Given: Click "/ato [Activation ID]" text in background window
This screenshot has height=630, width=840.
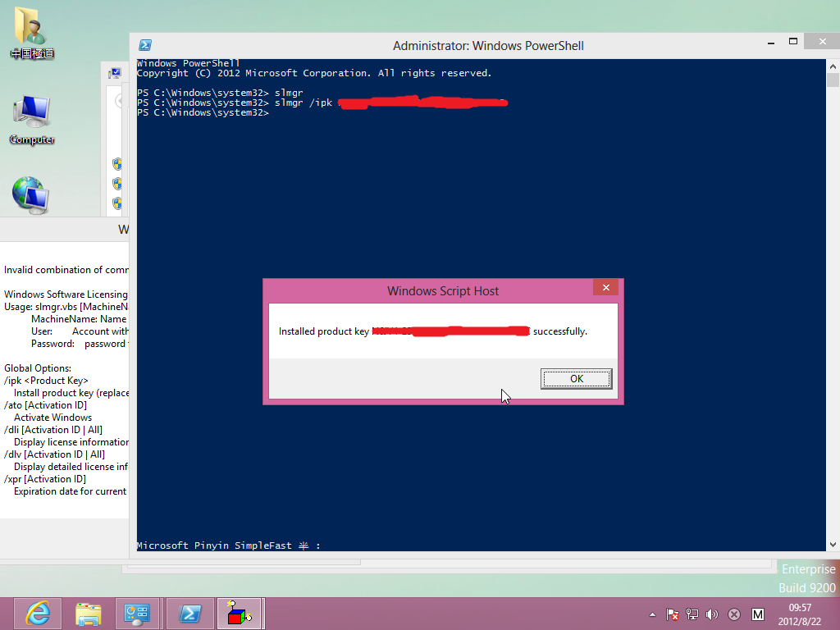Looking at the screenshot, I should (x=46, y=405).
